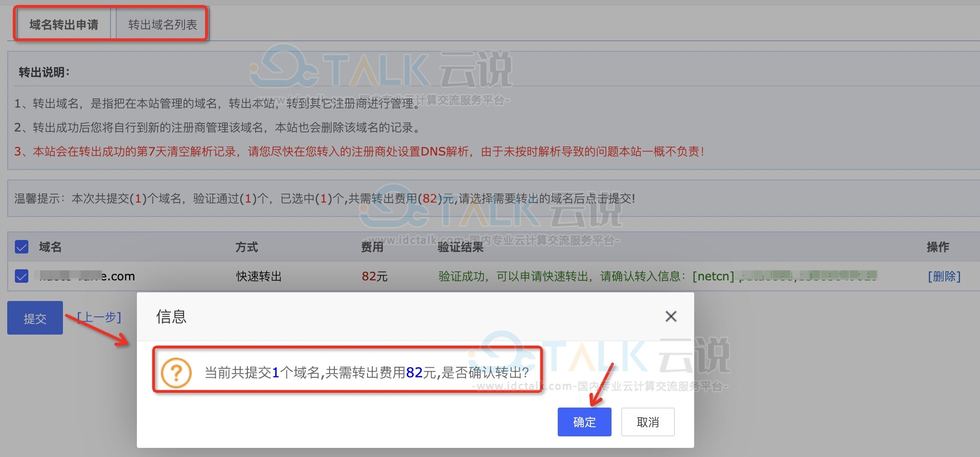Screen dimensions: 980x457
Task: Click the 温馨提示 summary line
Action: pyautogui.click(x=325, y=199)
